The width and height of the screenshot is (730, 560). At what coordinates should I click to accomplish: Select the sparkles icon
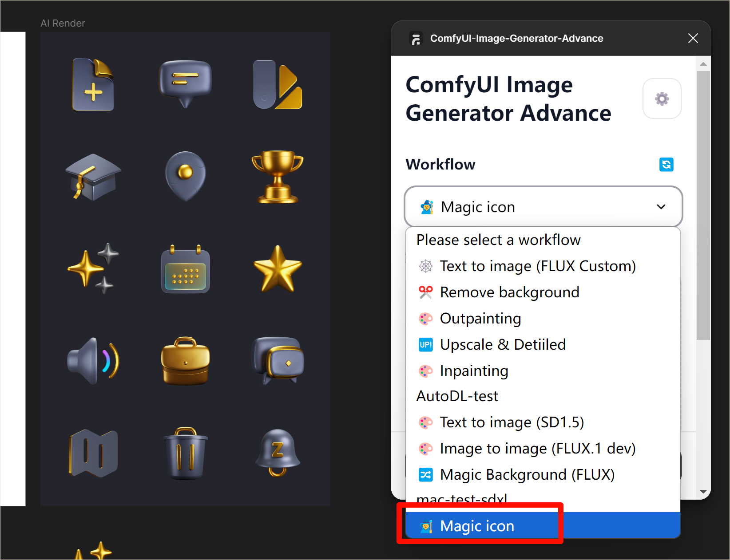93,268
